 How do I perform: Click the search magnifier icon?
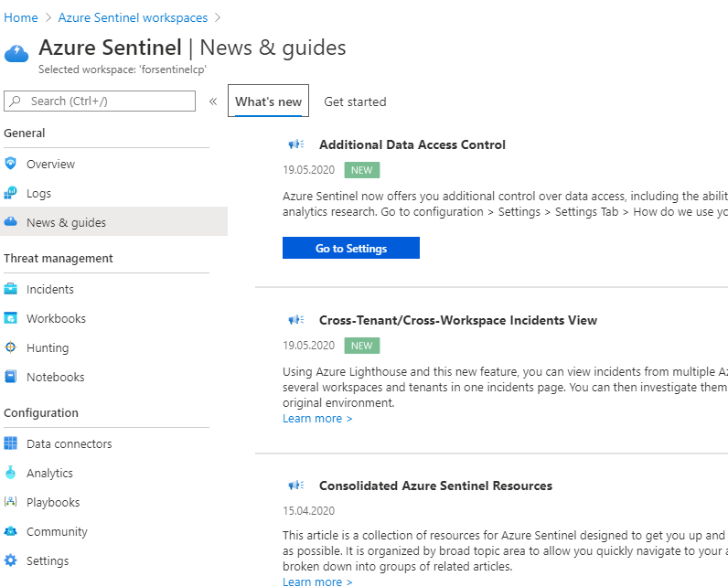pos(16,101)
